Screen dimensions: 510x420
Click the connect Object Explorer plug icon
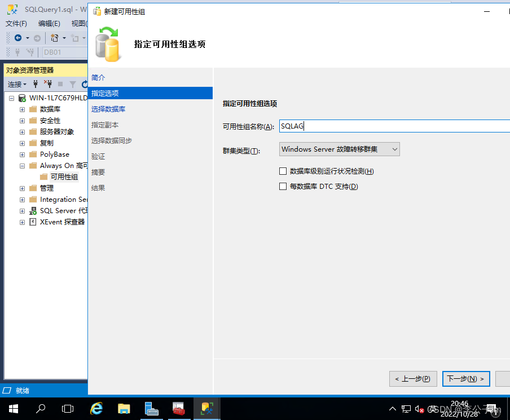pos(36,84)
